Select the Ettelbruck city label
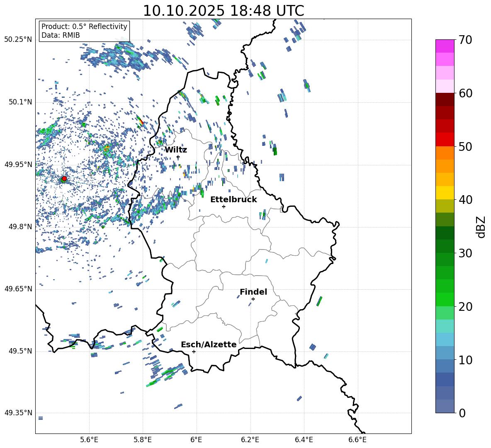491x448 pixels. pos(233,199)
